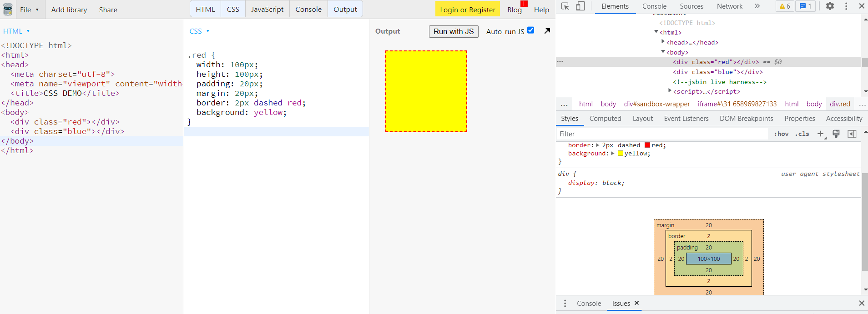The width and height of the screenshot is (868, 314).
Task: Toggle the Auto-run JS checkbox
Action: pyautogui.click(x=531, y=30)
